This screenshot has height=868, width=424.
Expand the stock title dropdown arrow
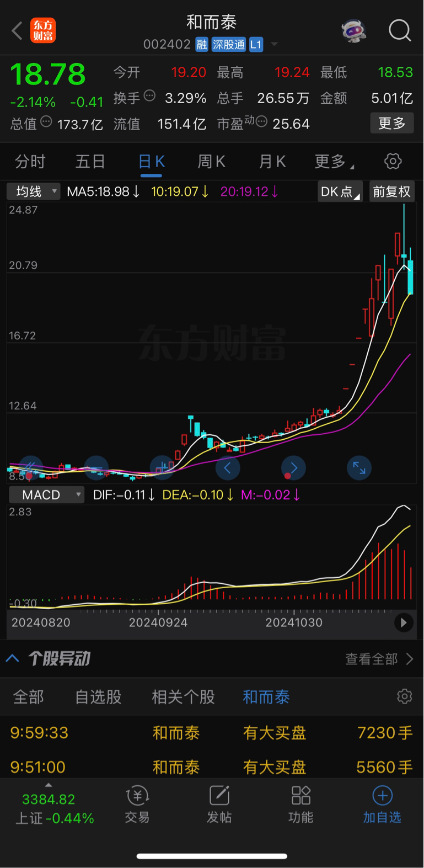[274, 45]
